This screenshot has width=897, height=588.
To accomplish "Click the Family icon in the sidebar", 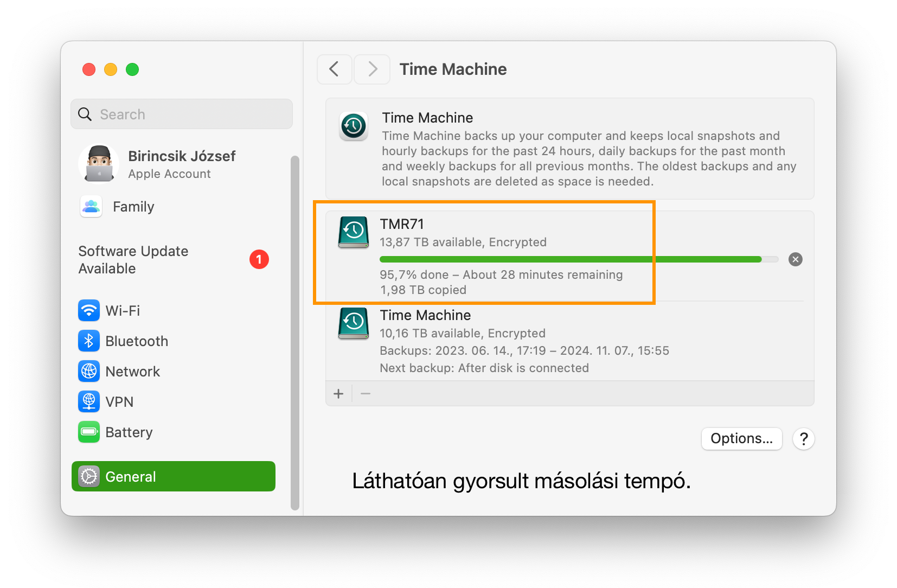I will pos(91,206).
